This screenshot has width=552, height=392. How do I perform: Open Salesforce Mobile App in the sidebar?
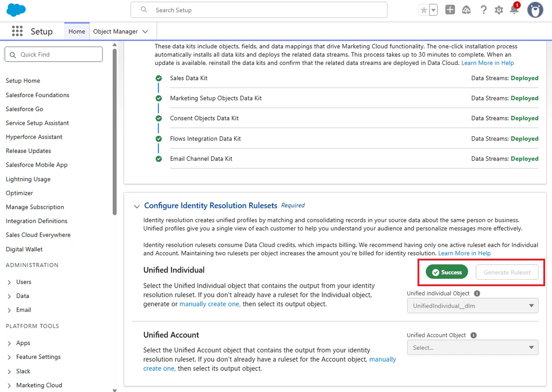coord(37,165)
